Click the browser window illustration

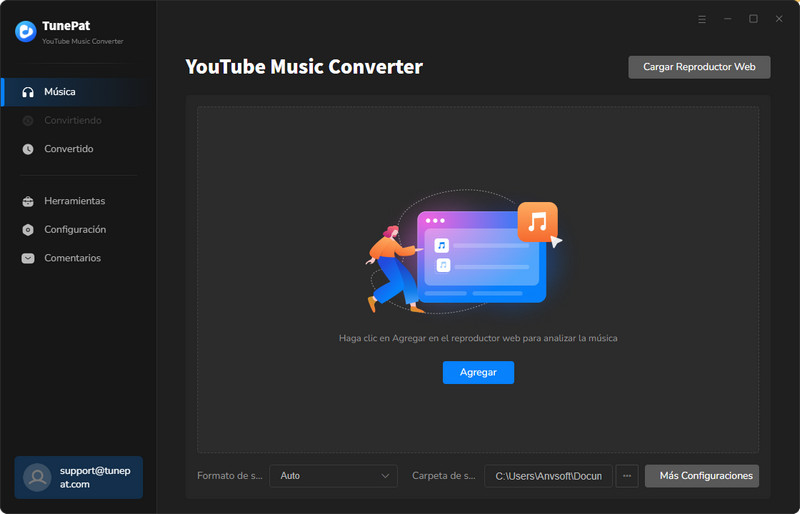coord(482,257)
